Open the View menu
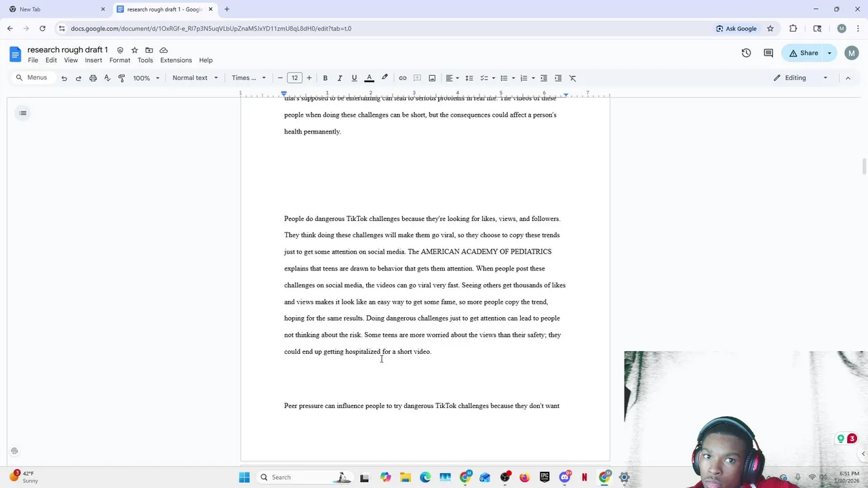This screenshot has width=868, height=488. pyautogui.click(x=71, y=60)
